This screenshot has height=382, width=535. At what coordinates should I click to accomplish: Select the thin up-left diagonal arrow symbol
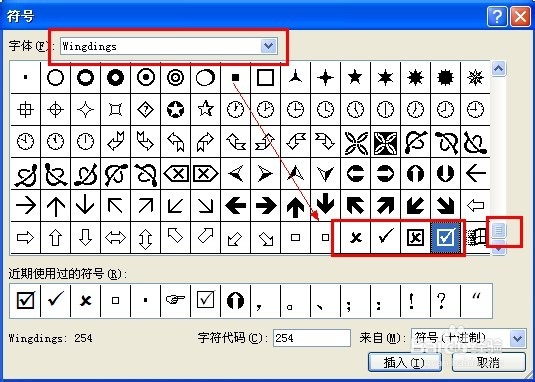[115, 206]
